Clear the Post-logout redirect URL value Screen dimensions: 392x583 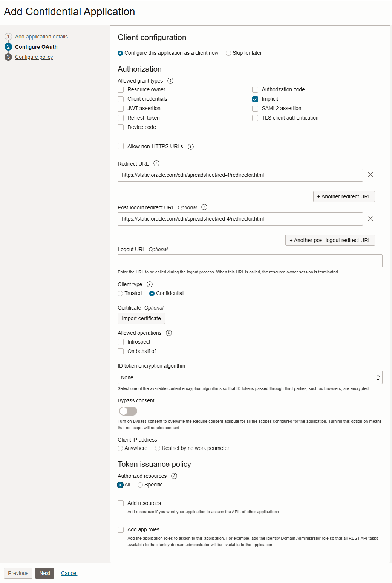coord(371,219)
